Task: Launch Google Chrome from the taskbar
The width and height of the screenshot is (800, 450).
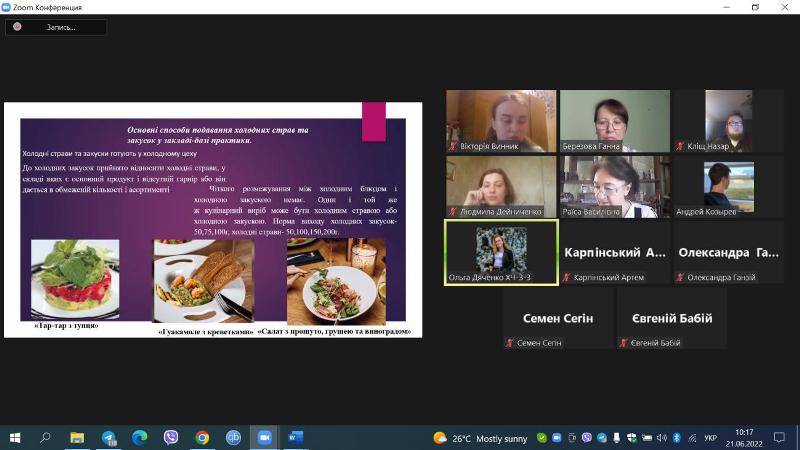Action: pos(202,438)
